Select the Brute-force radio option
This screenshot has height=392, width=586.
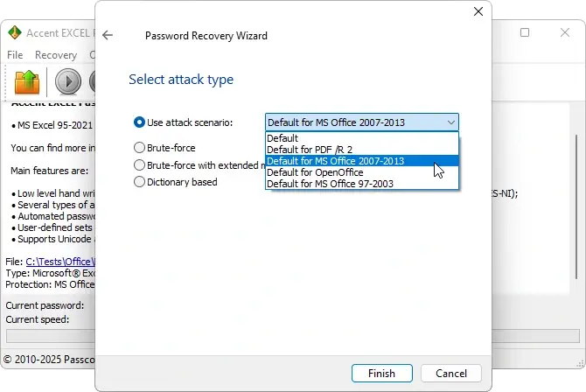[139, 148]
